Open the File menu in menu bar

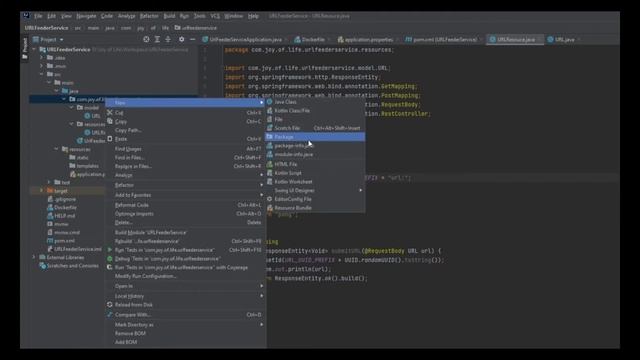click(x=38, y=16)
